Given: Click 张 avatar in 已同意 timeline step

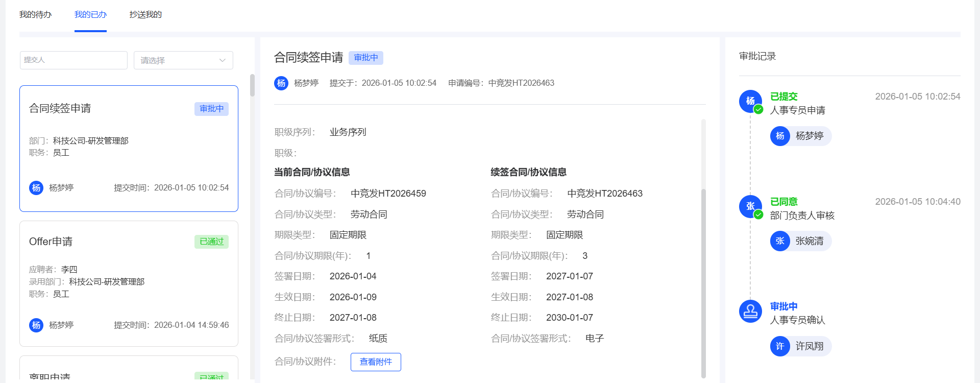Looking at the screenshot, I should [x=750, y=206].
